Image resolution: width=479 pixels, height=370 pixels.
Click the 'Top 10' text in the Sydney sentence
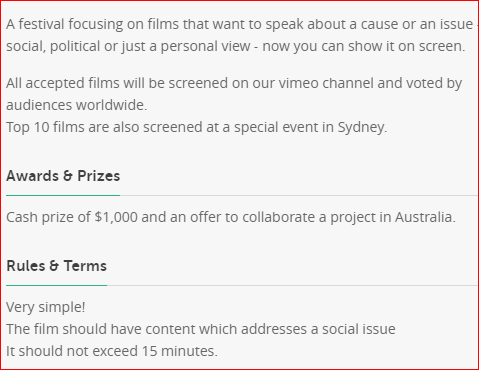click(28, 127)
